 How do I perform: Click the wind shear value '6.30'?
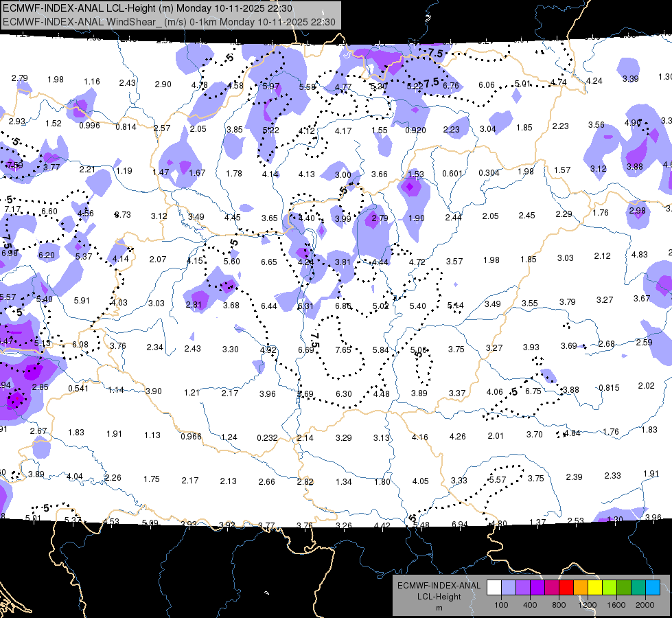[344, 393]
